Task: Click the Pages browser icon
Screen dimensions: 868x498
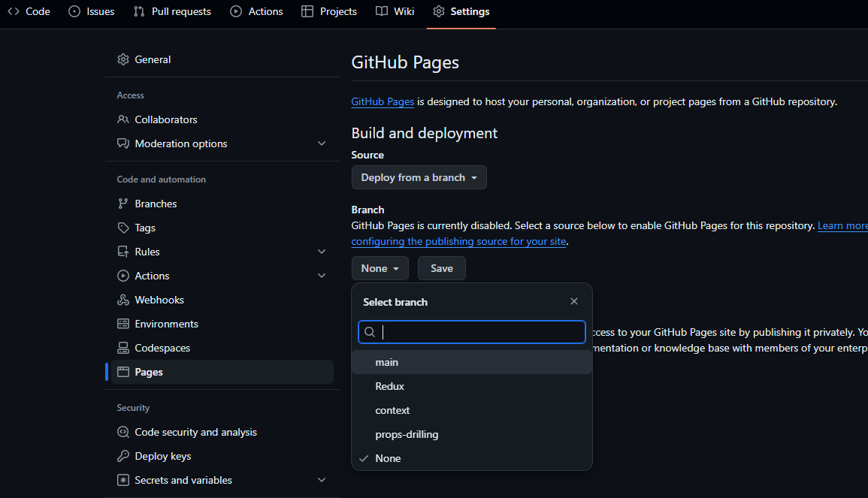Action: pos(123,372)
